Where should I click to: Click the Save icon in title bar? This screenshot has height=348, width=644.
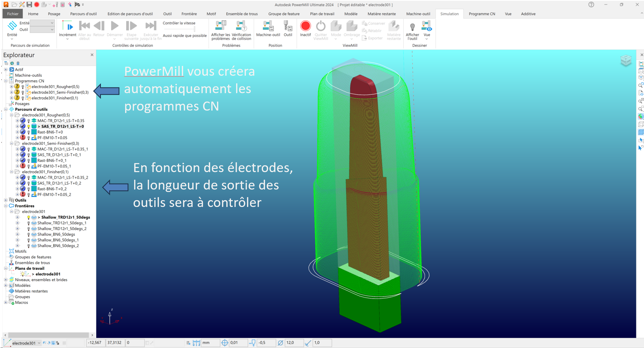point(29,5)
